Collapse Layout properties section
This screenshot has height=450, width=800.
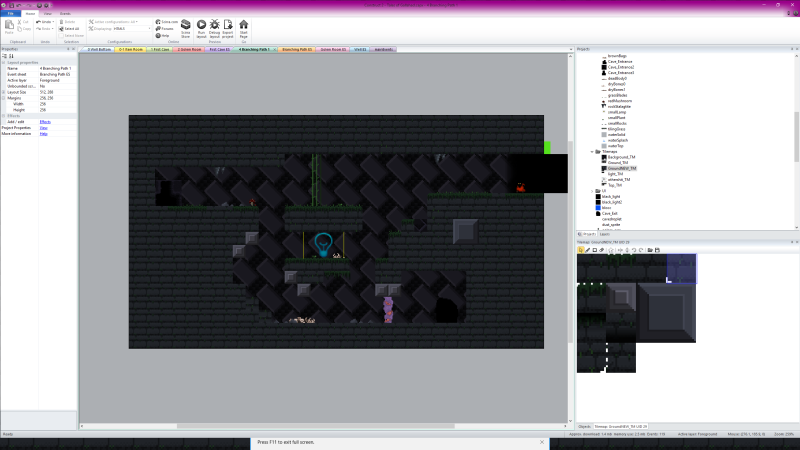(4, 62)
